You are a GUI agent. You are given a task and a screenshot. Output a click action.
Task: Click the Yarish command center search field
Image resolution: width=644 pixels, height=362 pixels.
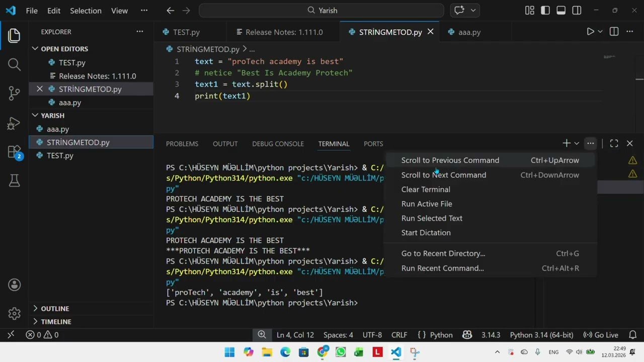[321, 11]
